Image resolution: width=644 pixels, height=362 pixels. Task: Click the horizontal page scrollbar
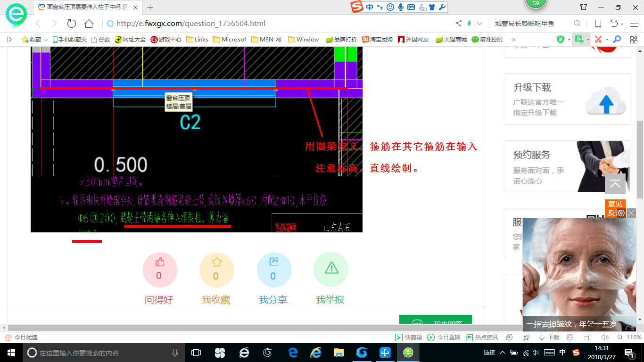(264, 328)
